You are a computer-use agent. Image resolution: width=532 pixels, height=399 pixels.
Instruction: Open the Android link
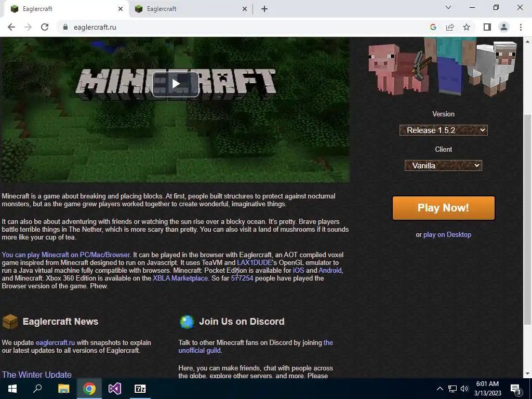(330, 270)
